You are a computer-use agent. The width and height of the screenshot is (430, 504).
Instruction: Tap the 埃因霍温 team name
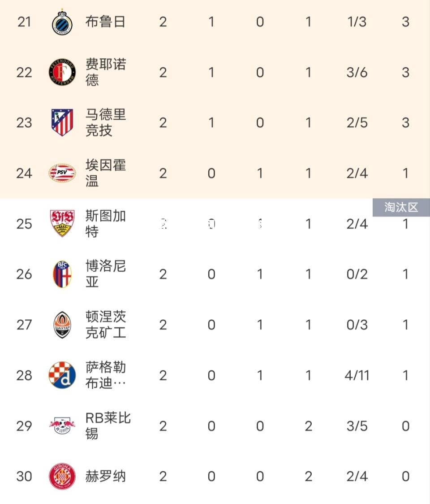106,173
